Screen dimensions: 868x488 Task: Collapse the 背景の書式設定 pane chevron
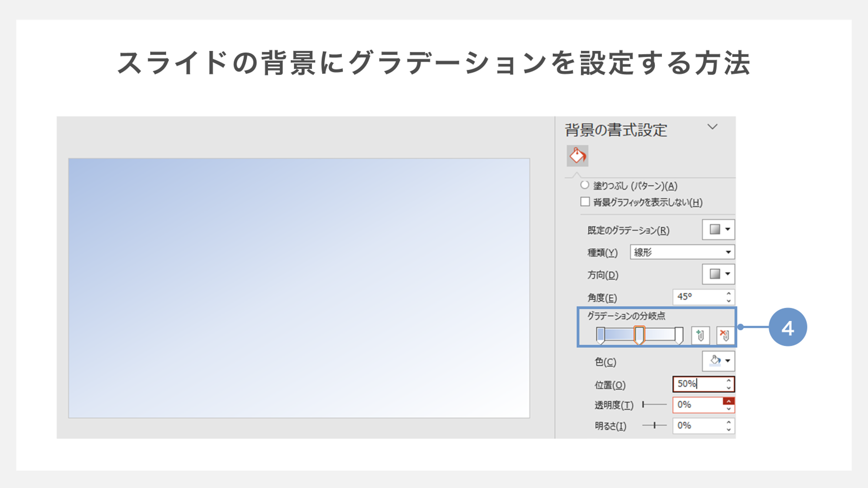(x=712, y=127)
